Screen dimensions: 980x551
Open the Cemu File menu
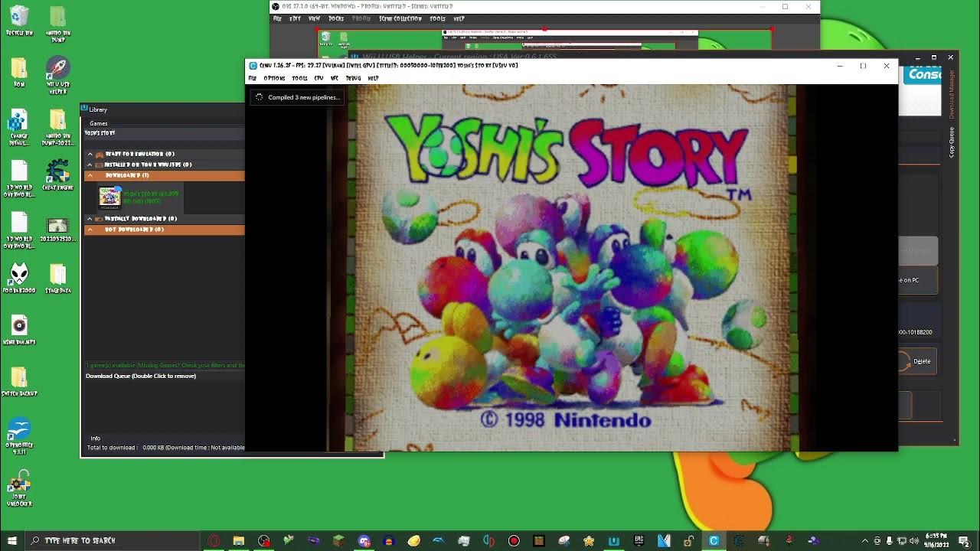tap(253, 78)
